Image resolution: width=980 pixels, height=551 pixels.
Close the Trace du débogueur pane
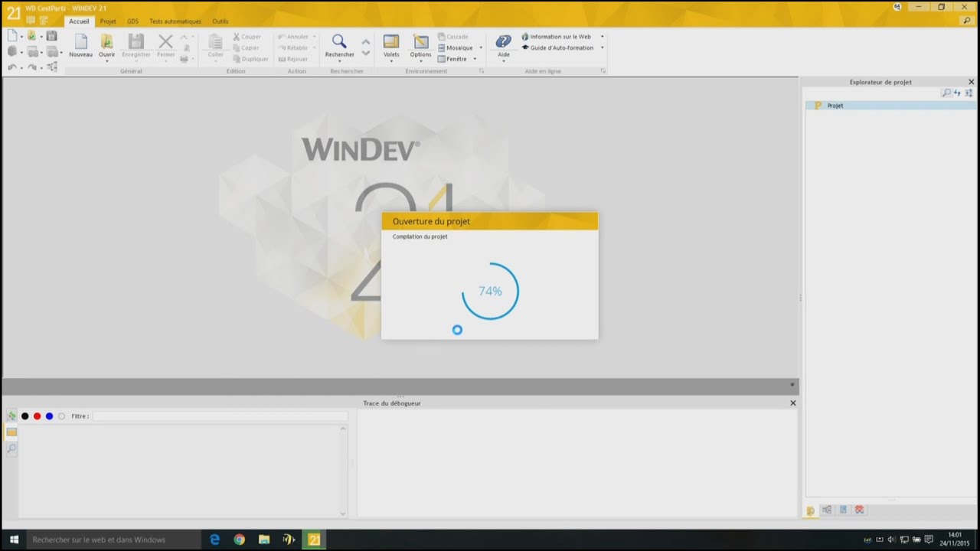pyautogui.click(x=793, y=403)
